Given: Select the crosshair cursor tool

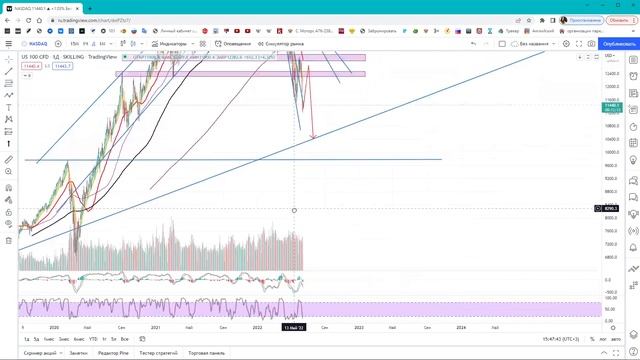Looking at the screenshot, I should (x=9, y=60).
